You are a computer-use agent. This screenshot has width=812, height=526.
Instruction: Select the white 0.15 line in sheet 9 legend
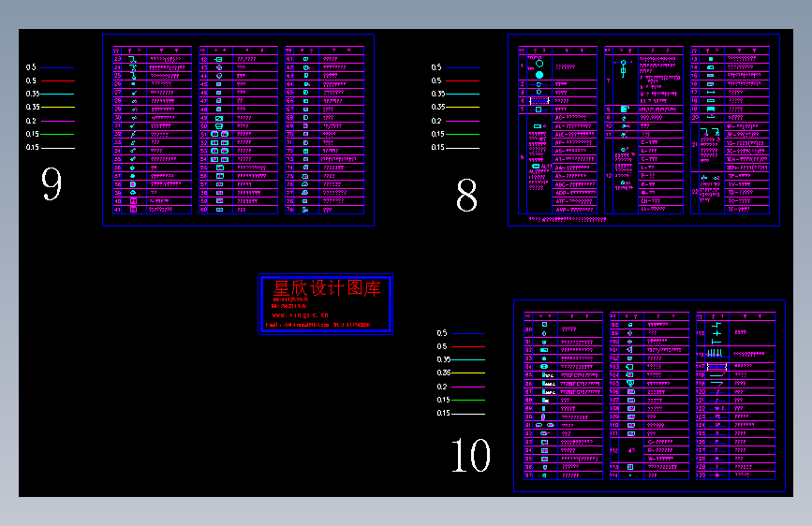57,148
